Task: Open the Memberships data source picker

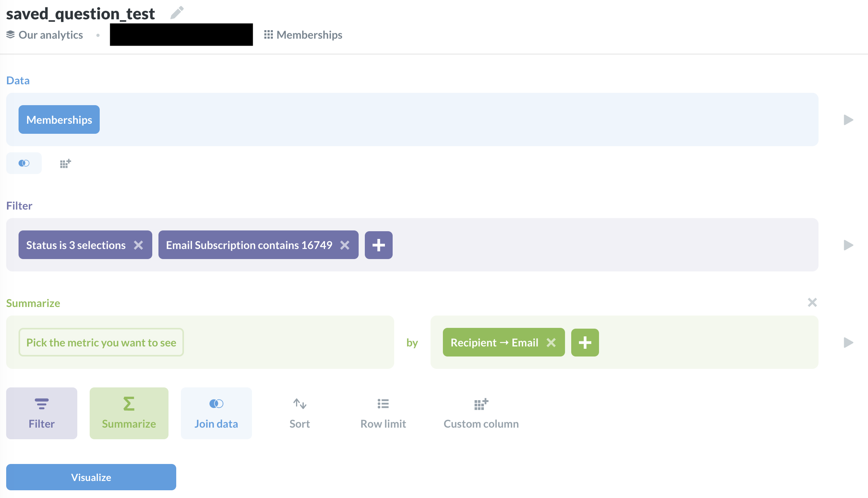Action: click(x=59, y=120)
